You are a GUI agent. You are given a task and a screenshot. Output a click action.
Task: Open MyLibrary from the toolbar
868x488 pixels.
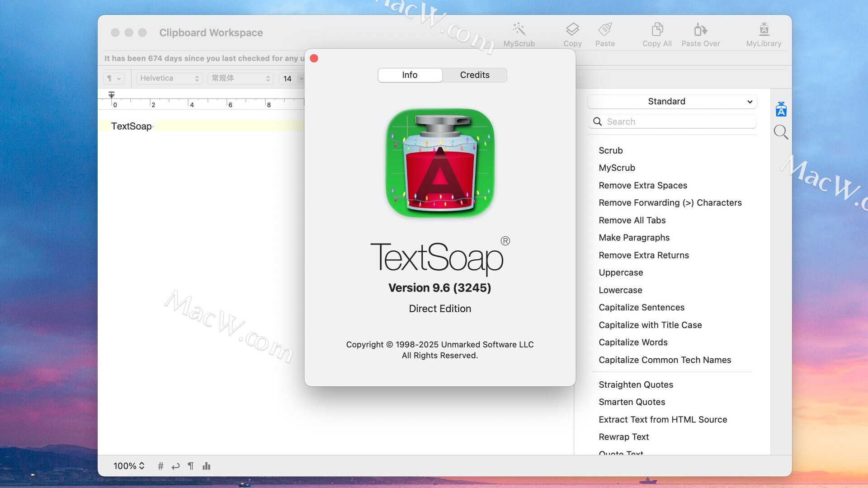[764, 30]
